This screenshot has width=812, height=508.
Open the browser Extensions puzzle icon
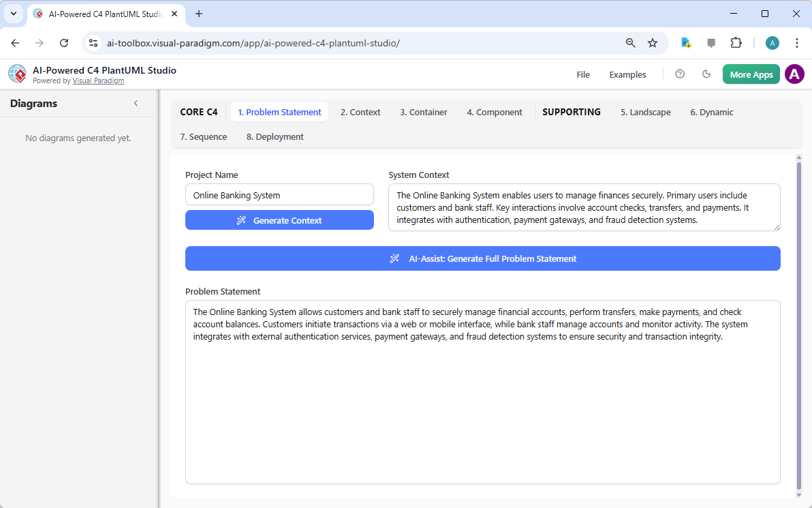click(736, 42)
